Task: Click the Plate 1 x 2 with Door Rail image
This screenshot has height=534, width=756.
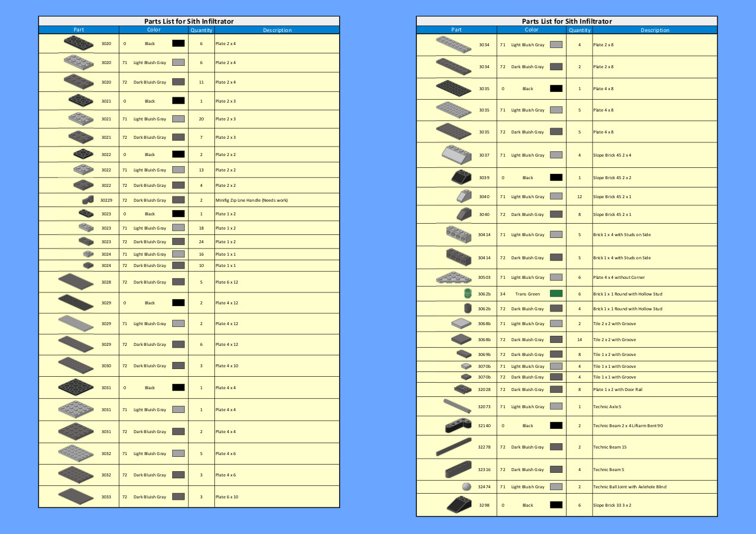Action: [x=463, y=389]
